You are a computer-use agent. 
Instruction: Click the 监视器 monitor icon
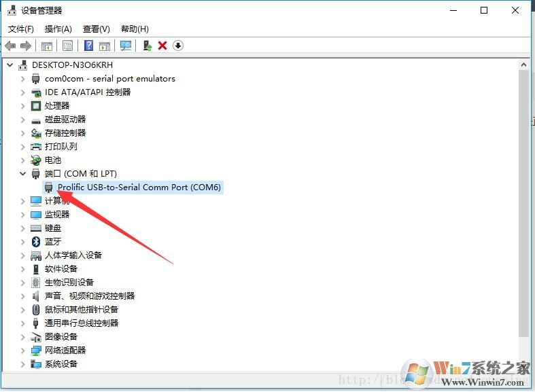tap(36, 215)
